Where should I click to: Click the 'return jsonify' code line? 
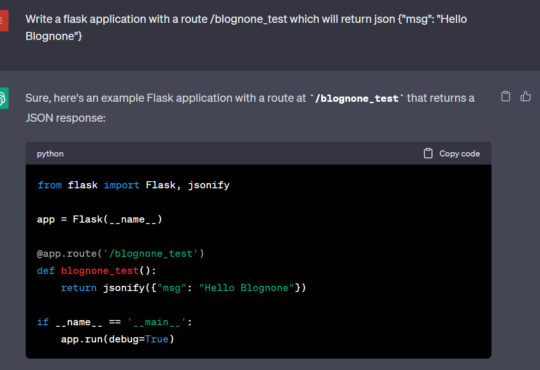(x=183, y=288)
